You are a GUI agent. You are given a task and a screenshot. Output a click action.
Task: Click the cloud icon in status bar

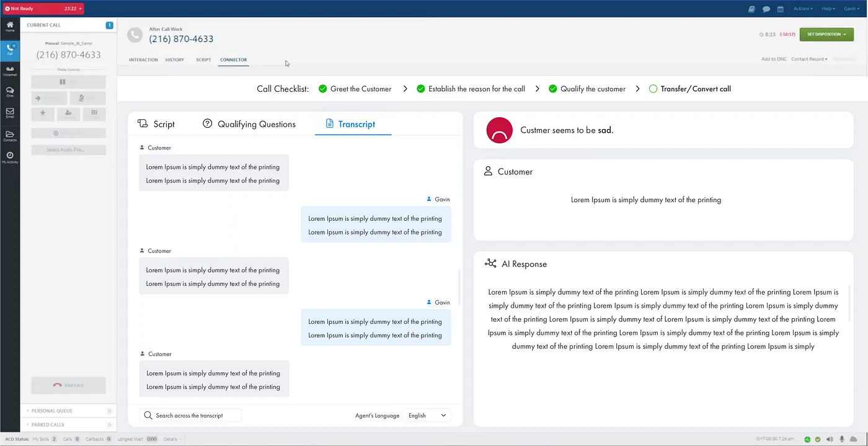coord(854,439)
